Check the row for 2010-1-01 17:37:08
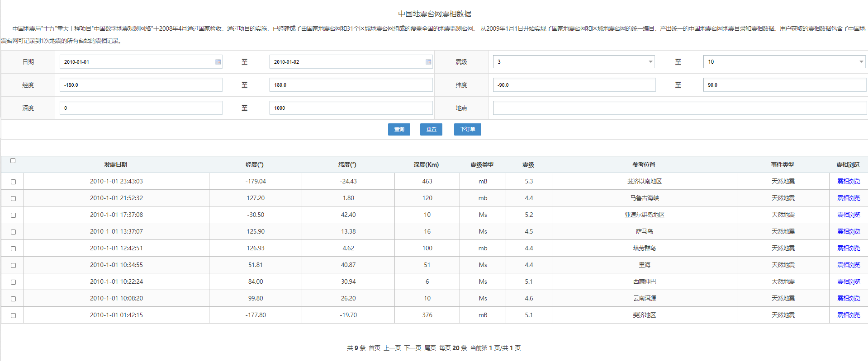The image size is (868, 361). [13, 215]
